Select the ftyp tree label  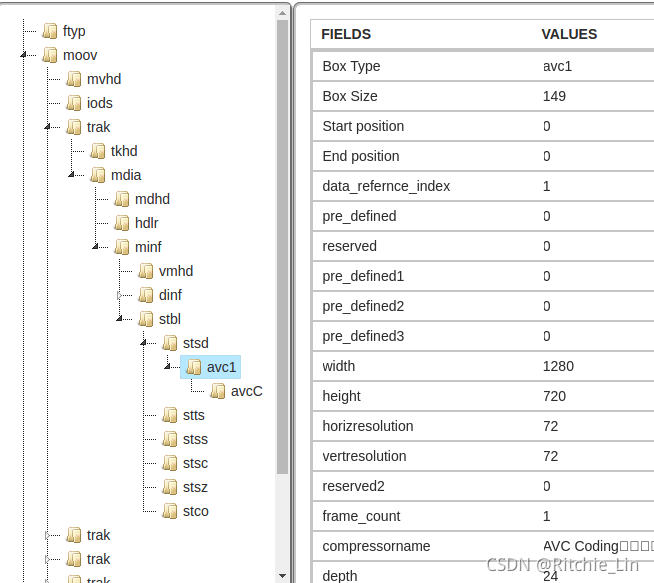pos(74,31)
